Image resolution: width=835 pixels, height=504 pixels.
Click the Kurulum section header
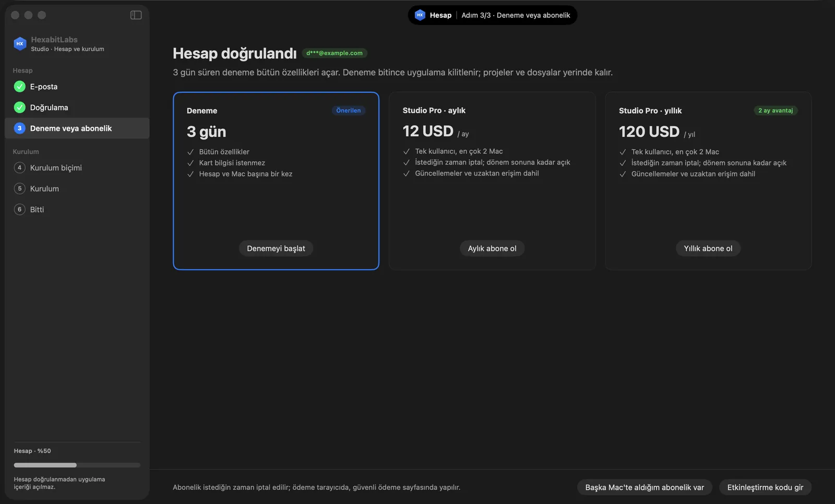coord(26,152)
